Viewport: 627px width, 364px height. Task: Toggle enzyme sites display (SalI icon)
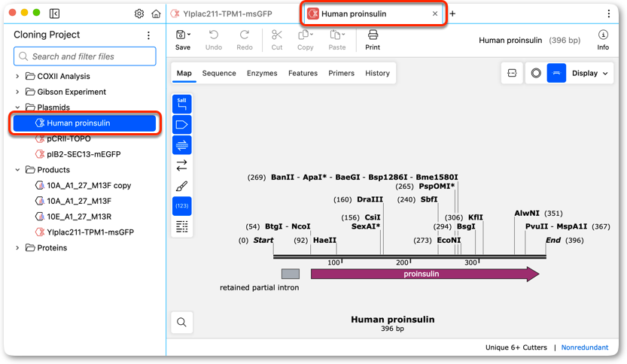182,104
